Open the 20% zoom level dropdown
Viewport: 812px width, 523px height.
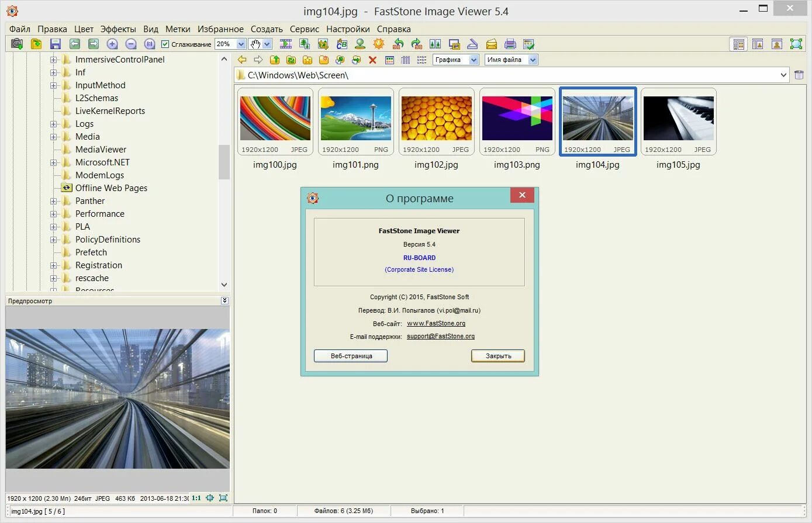pos(241,44)
